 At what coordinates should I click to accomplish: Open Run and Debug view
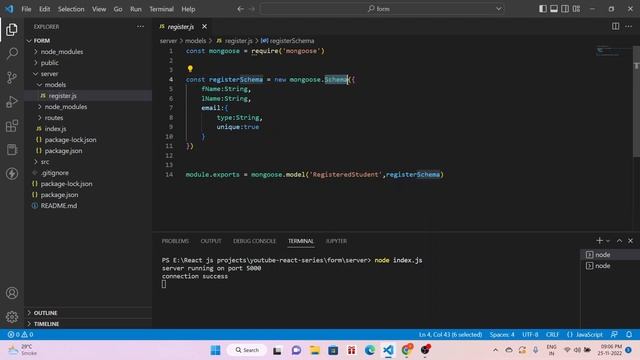12,102
